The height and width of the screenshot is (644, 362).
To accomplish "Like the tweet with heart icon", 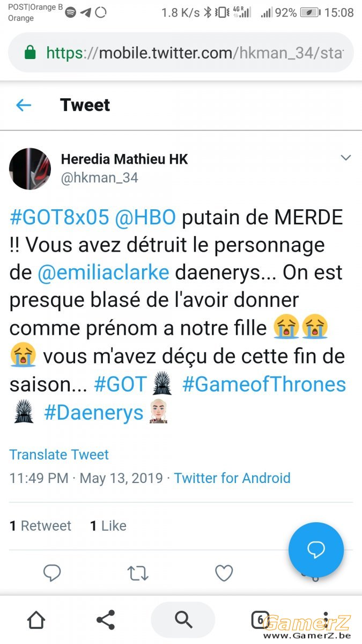I will click(224, 573).
